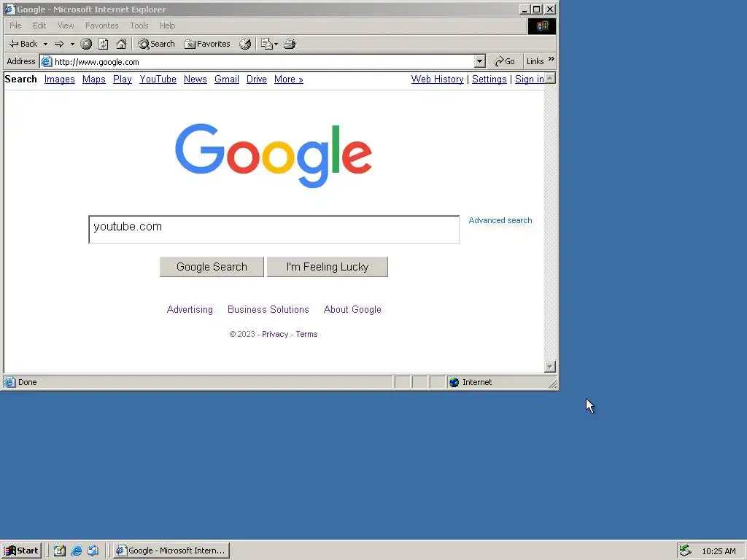Open the File menu
The image size is (747, 560).
15,26
